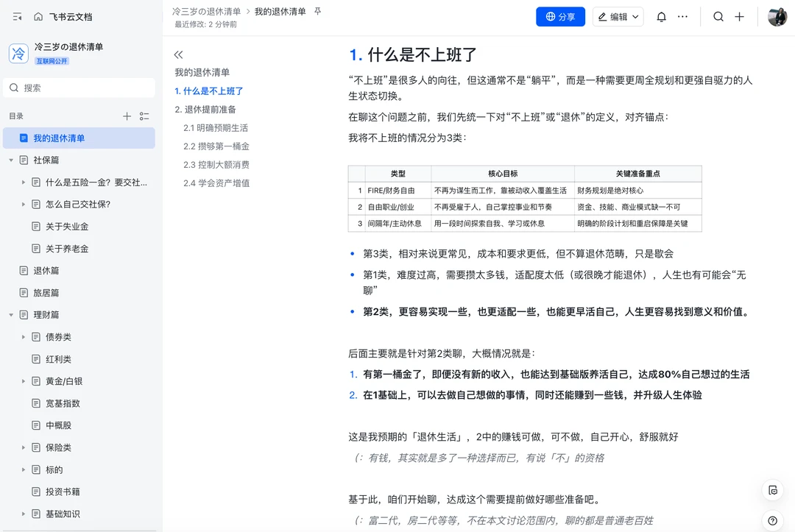Open the 关于失业金 page

[x=67, y=227]
